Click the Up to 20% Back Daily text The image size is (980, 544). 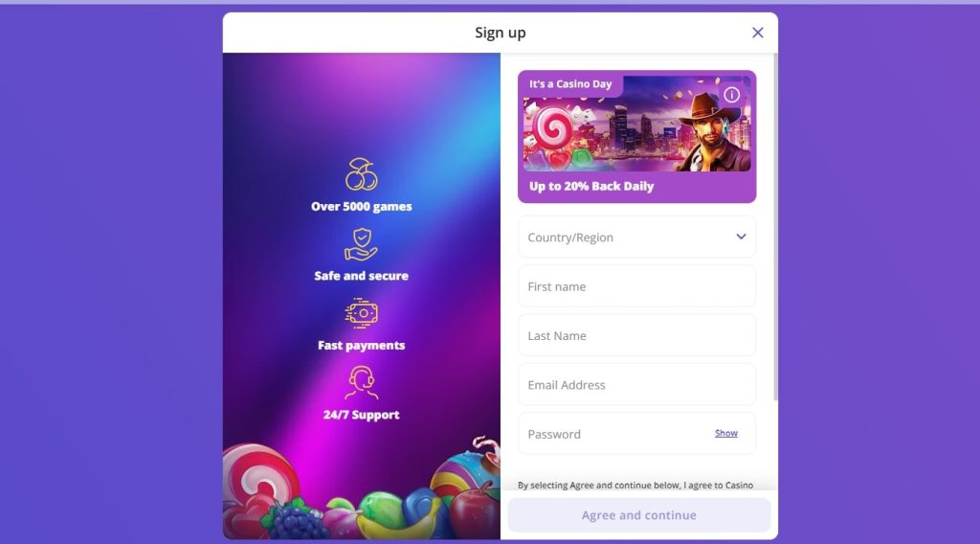point(591,187)
